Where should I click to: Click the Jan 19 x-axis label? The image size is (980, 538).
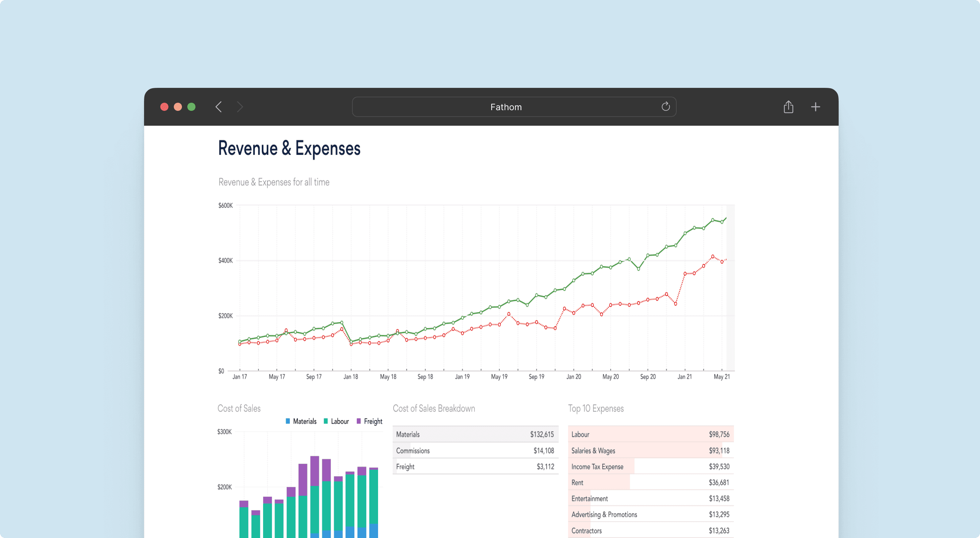click(462, 377)
